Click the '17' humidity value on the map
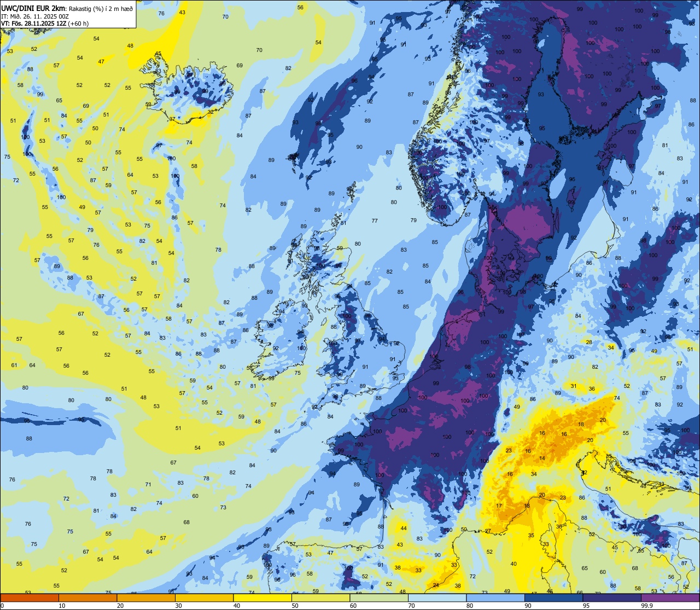This screenshot has height=610, width=700. pos(499,506)
